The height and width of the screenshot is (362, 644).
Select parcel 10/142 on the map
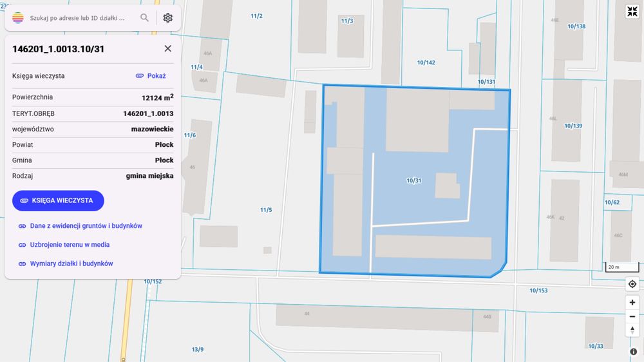(426, 62)
